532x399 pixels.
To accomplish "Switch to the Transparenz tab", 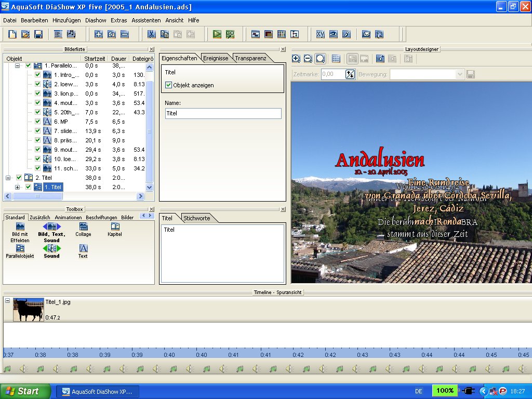I will (x=250, y=58).
